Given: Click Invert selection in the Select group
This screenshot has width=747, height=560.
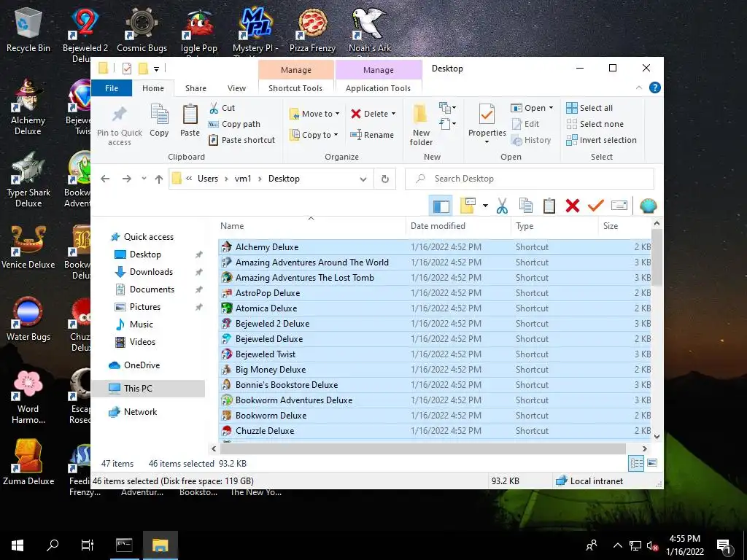Looking at the screenshot, I should (601, 140).
